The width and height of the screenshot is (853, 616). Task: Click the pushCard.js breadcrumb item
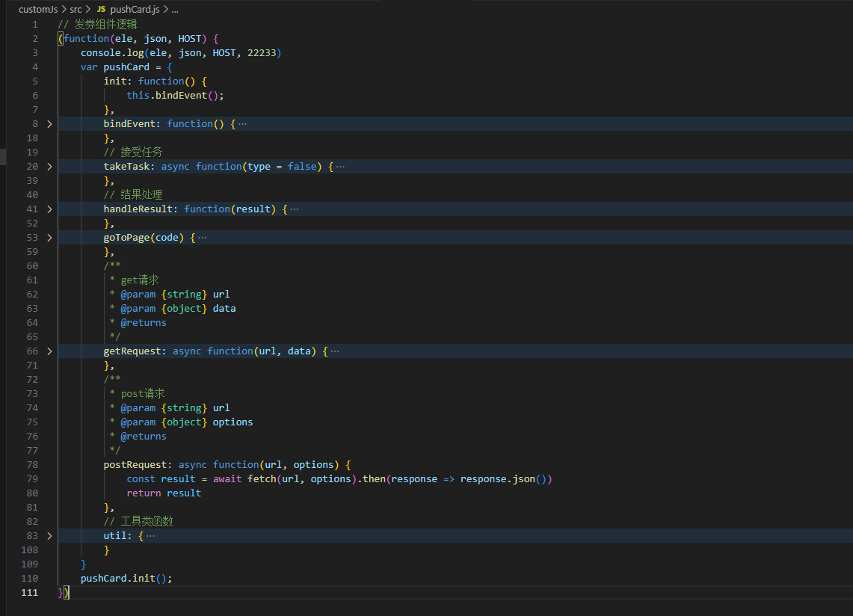[133, 10]
